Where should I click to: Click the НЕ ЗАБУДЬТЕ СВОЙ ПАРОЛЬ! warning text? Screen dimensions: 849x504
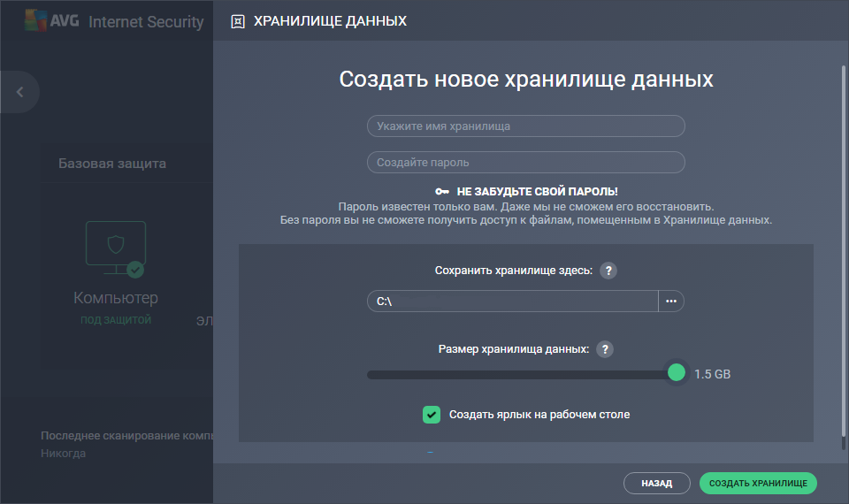tap(537, 192)
